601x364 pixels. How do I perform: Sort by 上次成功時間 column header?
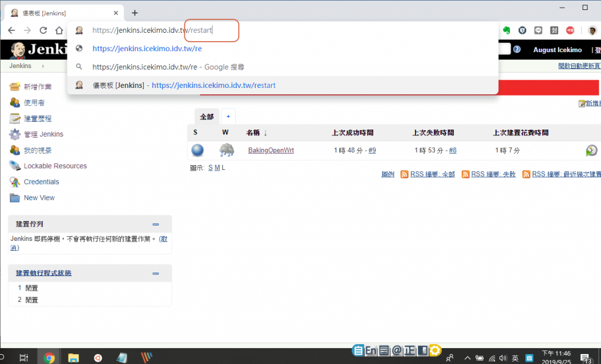(x=352, y=133)
